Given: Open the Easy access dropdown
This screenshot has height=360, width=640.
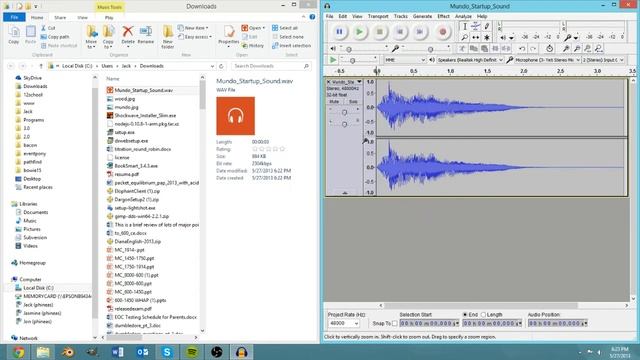Looking at the screenshot, I should (x=195, y=37).
